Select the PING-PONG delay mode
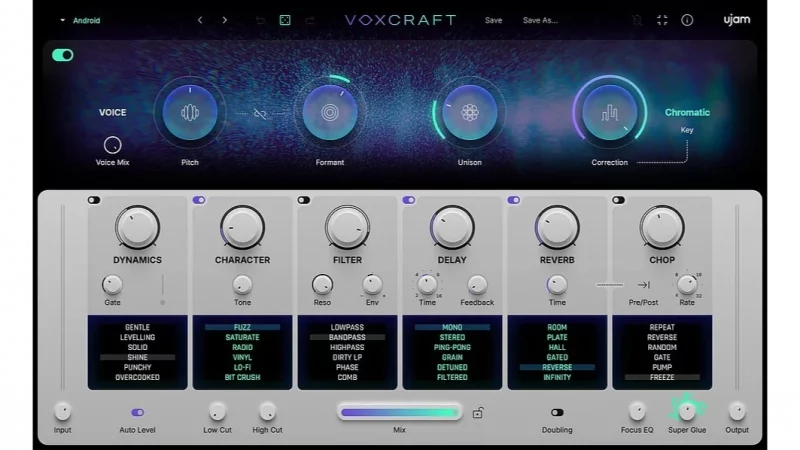Screen dimensions: 800x450 pos(452,347)
